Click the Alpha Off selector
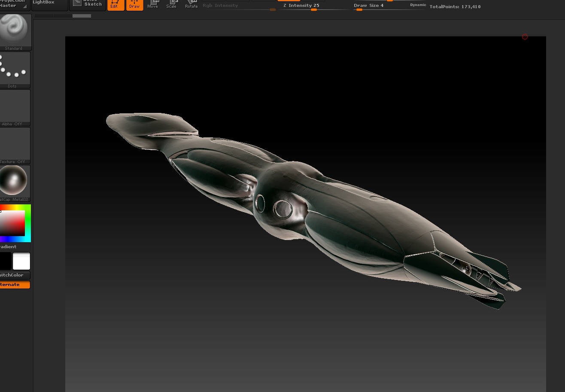Image resolution: width=565 pixels, height=392 pixels. [15, 105]
